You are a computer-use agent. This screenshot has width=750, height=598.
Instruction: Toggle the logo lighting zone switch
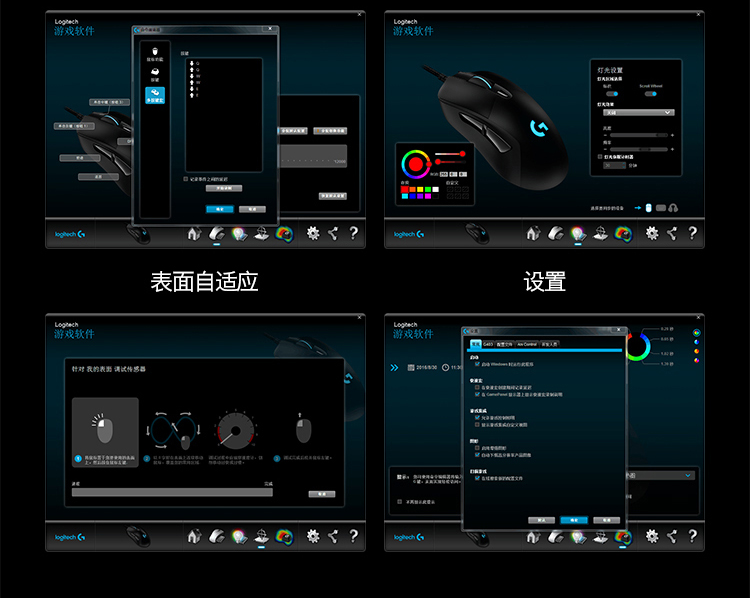[612, 94]
